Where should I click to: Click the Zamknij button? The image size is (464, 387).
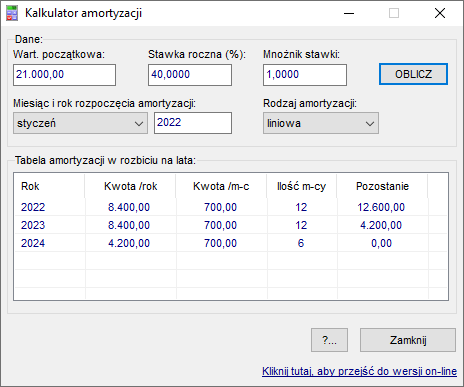click(408, 340)
